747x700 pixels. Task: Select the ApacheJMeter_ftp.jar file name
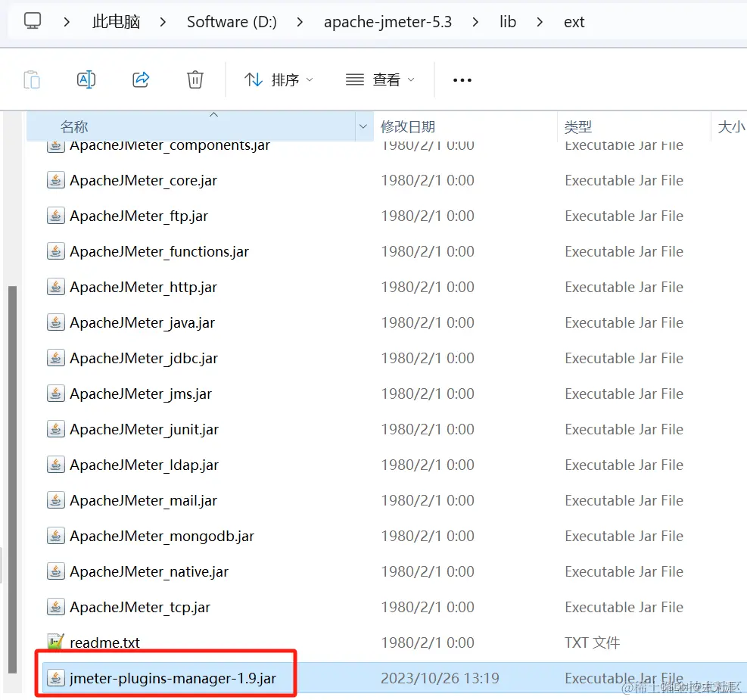pos(139,216)
